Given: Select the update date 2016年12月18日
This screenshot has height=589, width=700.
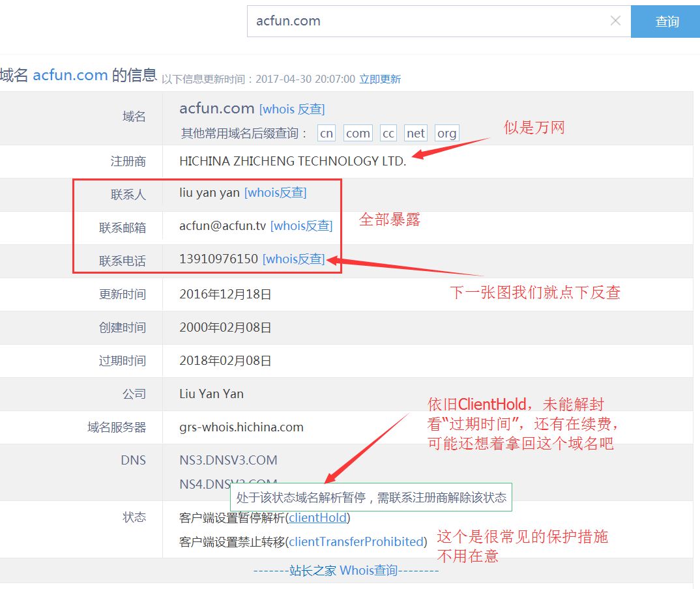Looking at the screenshot, I should 226,294.
